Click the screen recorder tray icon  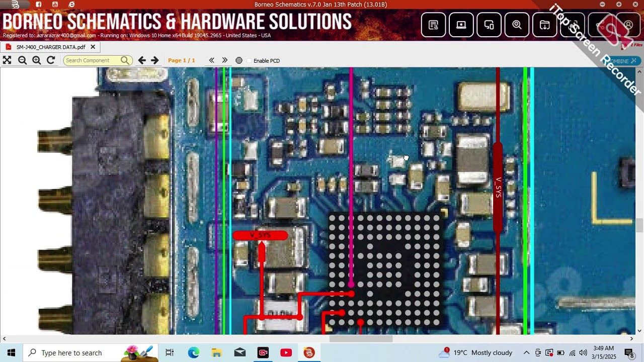click(x=549, y=352)
